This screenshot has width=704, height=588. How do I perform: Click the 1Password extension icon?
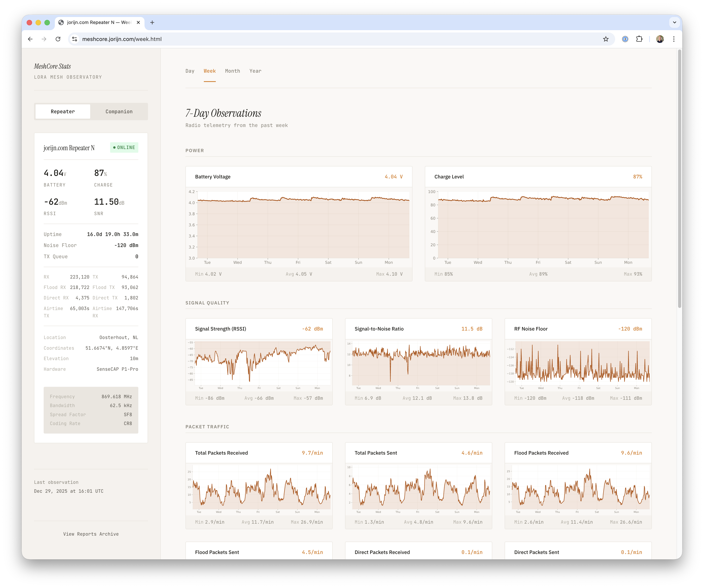coord(625,39)
